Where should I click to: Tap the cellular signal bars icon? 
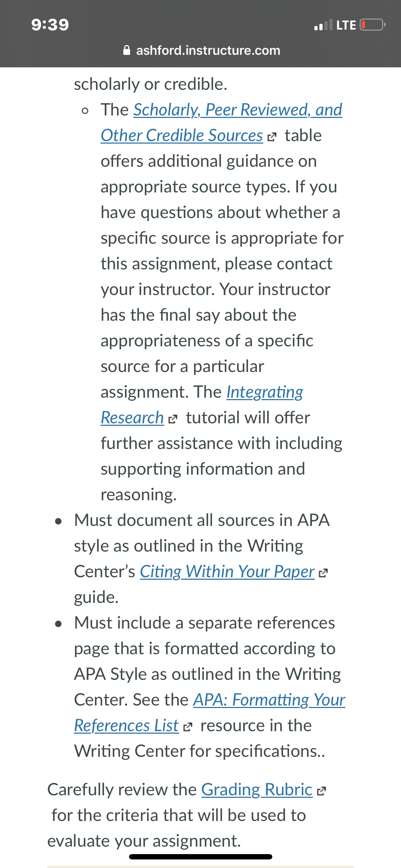click(x=323, y=25)
